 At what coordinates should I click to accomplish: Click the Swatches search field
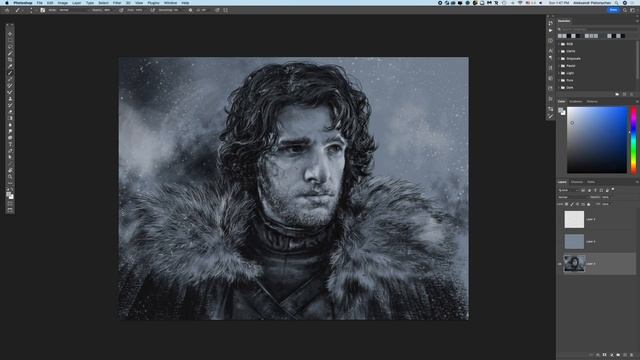tap(597, 29)
